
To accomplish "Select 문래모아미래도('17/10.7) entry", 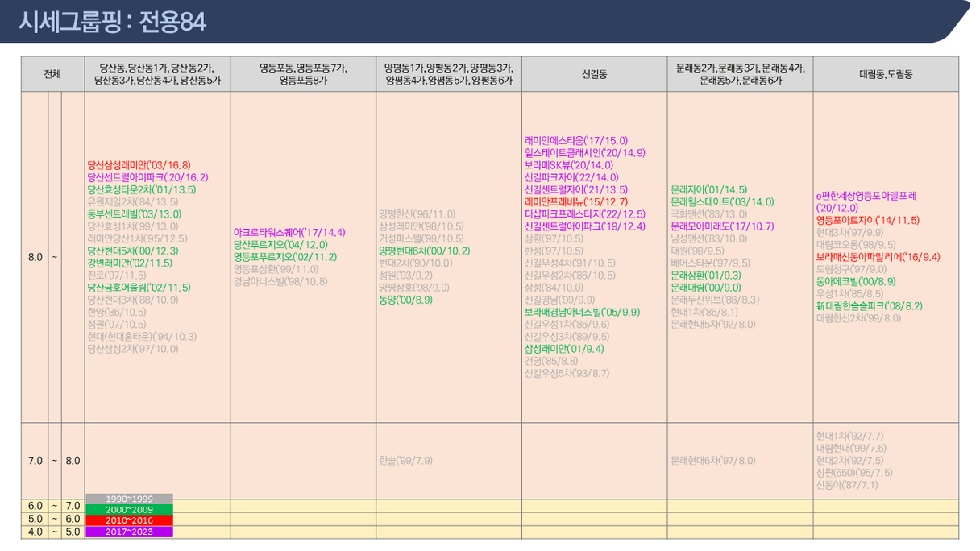I will tap(721, 226).
